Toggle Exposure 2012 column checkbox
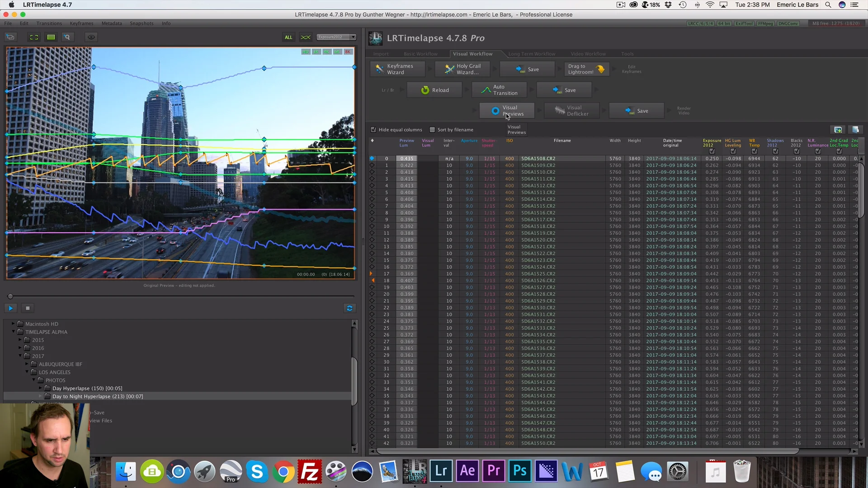Image resolution: width=868 pixels, height=488 pixels. (x=712, y=151)
